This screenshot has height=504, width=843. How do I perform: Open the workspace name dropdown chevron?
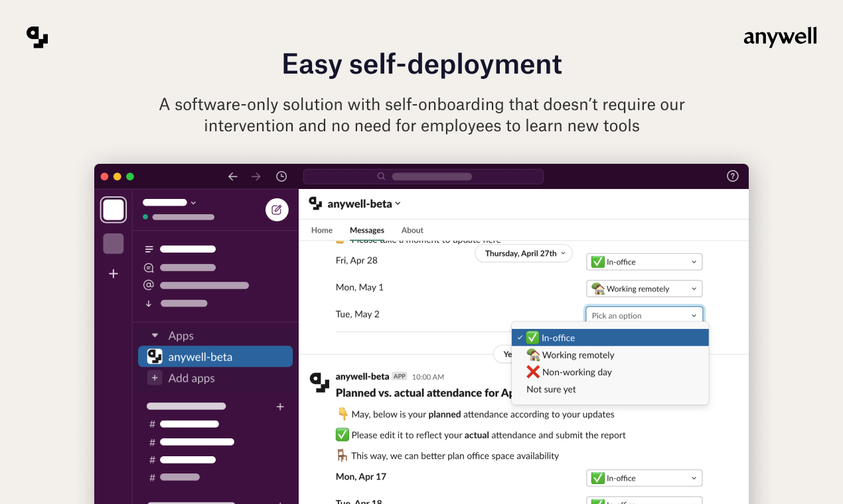(x=193, y=202)
